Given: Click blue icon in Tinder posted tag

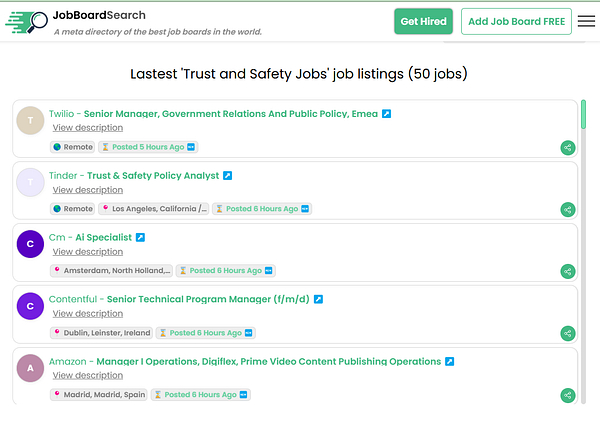Looking at the screenshot, I should point(305,209).
